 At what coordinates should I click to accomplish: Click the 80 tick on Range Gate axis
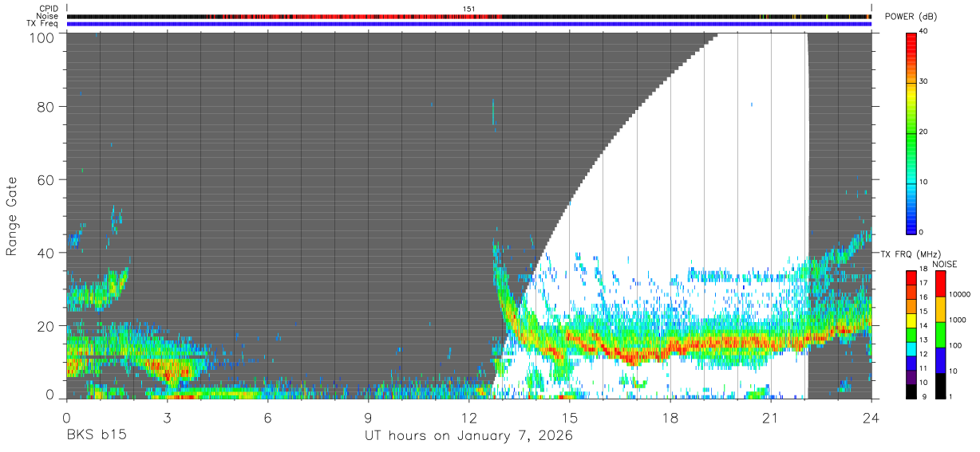click(47, 107)
